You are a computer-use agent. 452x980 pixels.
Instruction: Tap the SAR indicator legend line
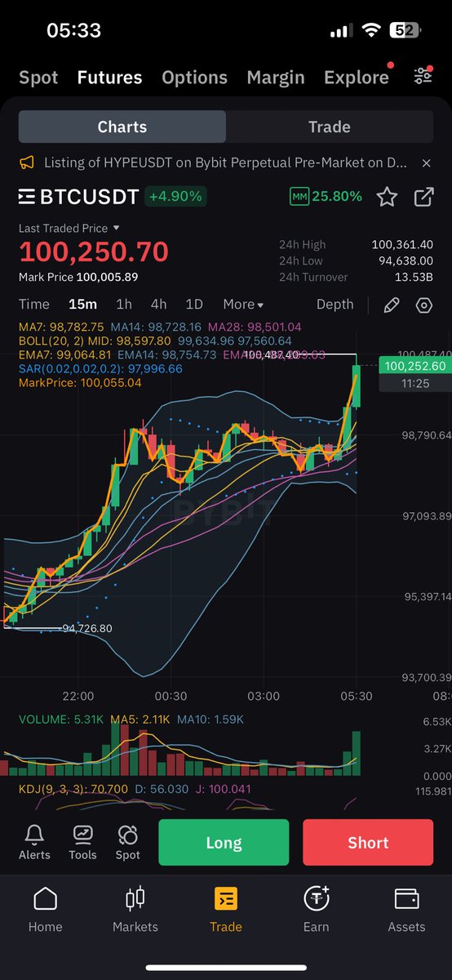[x=100, y=369]
